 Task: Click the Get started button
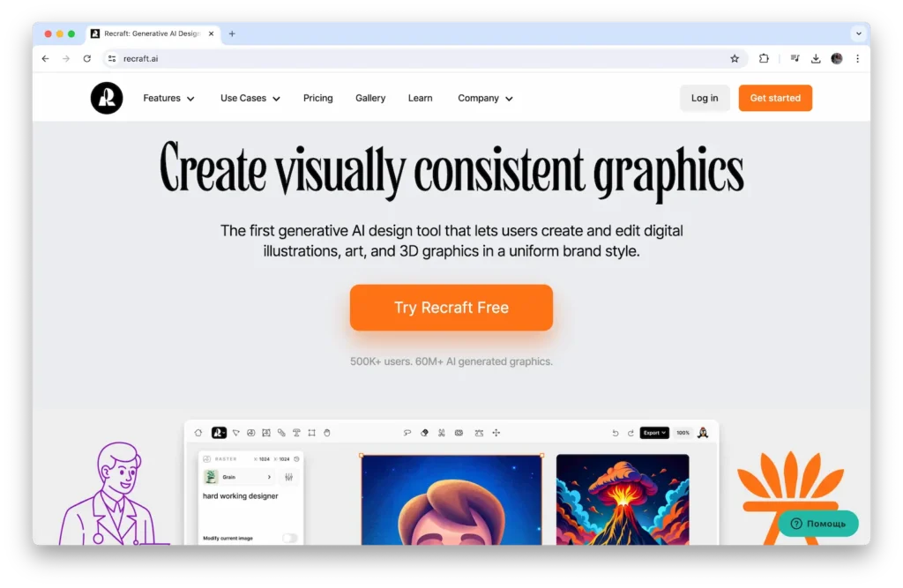pos(775,98)
